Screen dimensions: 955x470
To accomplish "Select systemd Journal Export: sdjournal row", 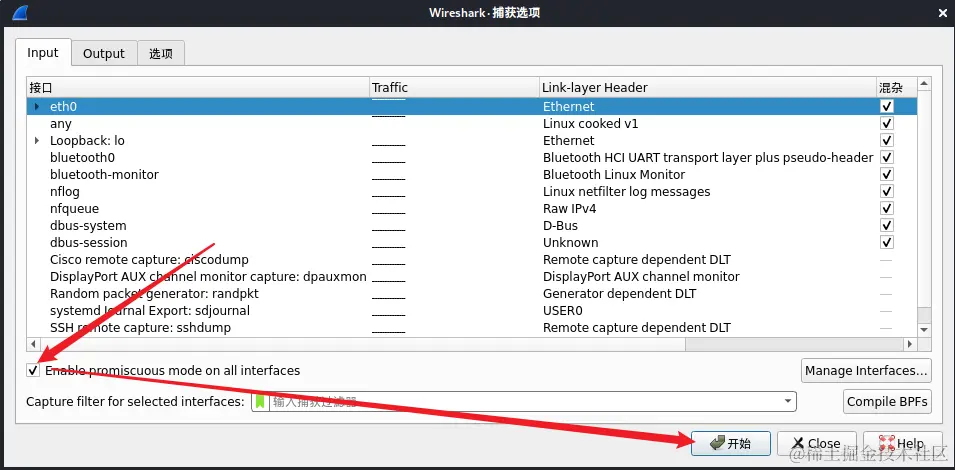I will tap(472, 311).
